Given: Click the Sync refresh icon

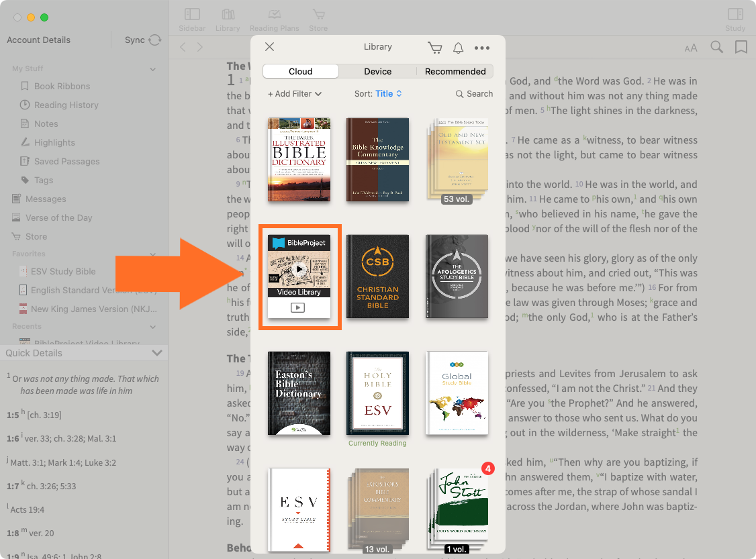Looking at the screenshot, I should [155, 40].
